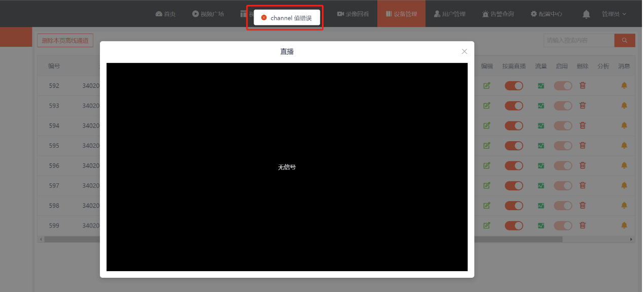This screenshot has height=292, width=644.
Task: Toggle on-demand live switch for row 596
Action: [514, 166]
